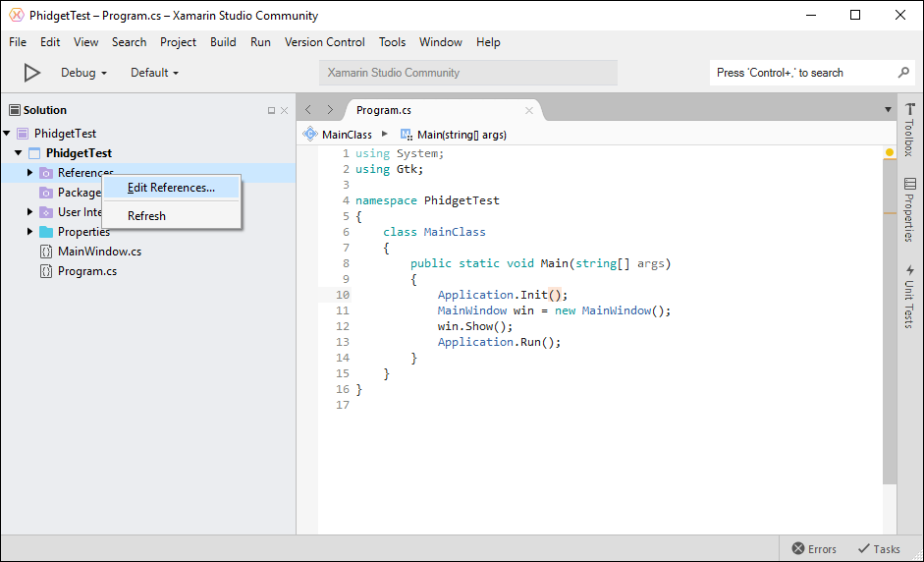Navigate forward with the right arrow
This screenshot has height=562, width=924.
click(330, 110)
